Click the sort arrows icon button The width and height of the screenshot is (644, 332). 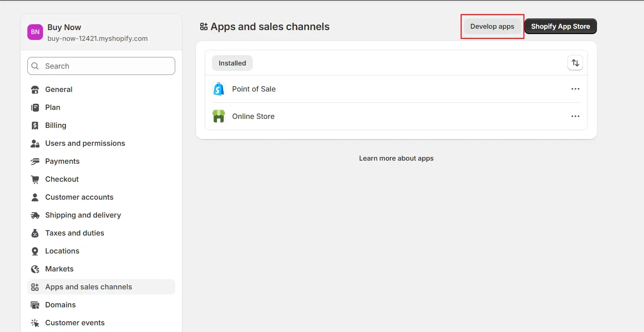click(x=575, y=63)
